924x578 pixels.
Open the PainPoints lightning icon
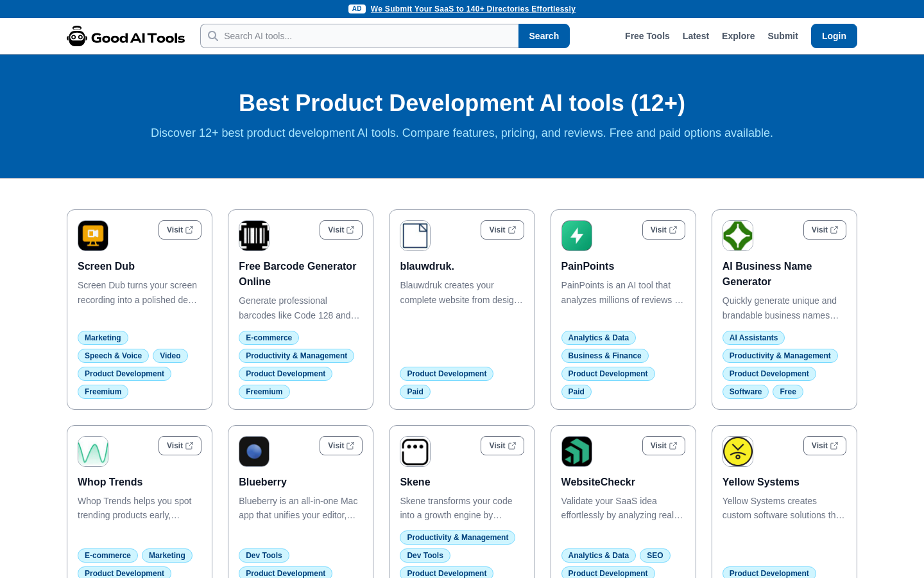577,236
